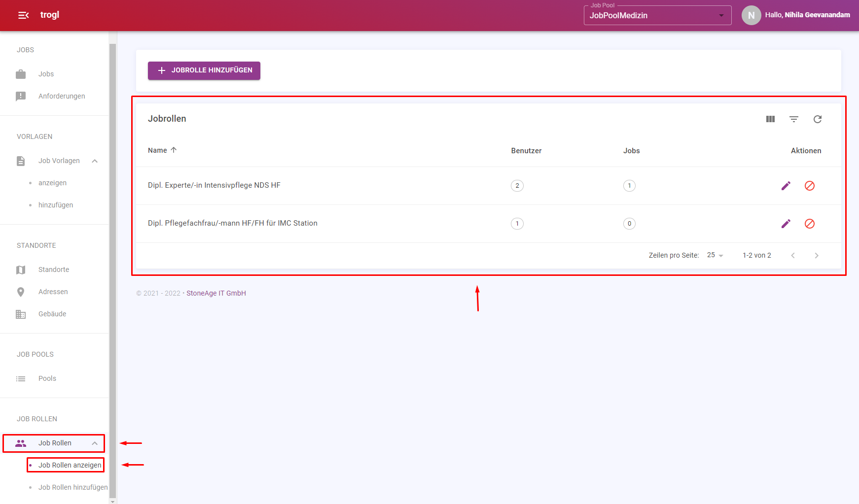Open the Job Pool dropdown JobPoolMedizin
The height and width of the screenshot is (504, 859).
(x=657, y=15)
